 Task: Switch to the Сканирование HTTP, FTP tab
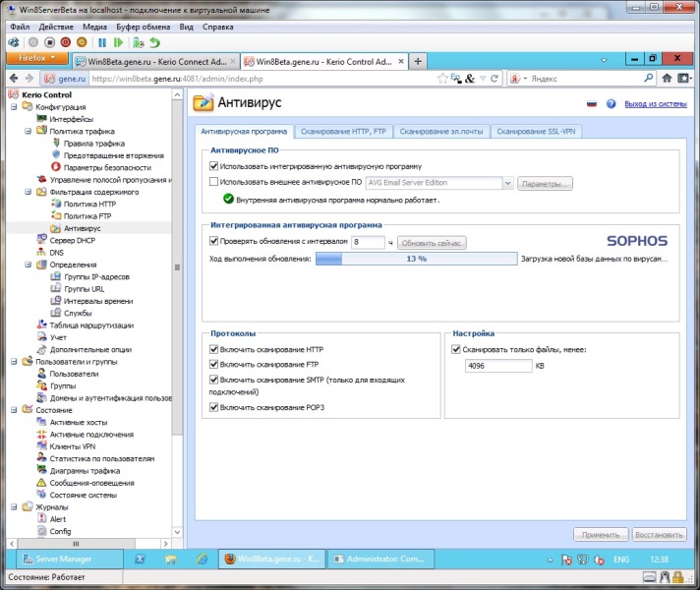tap(343, 131)
